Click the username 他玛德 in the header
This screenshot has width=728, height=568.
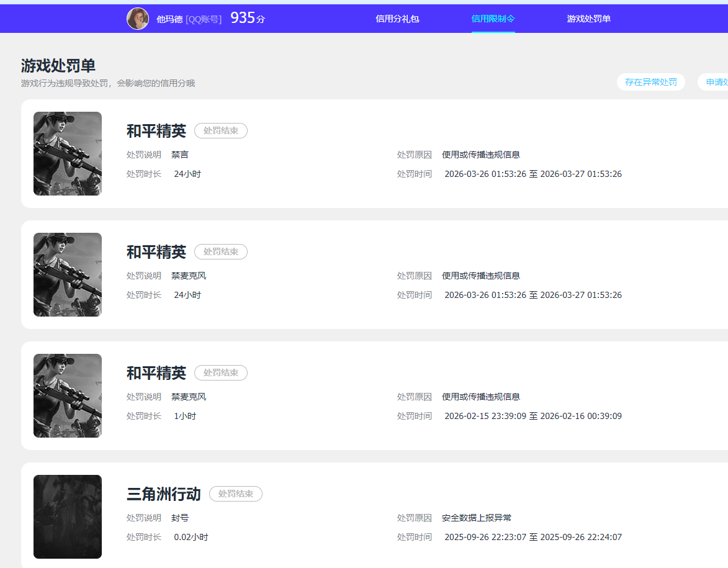(x=169, y=19)
